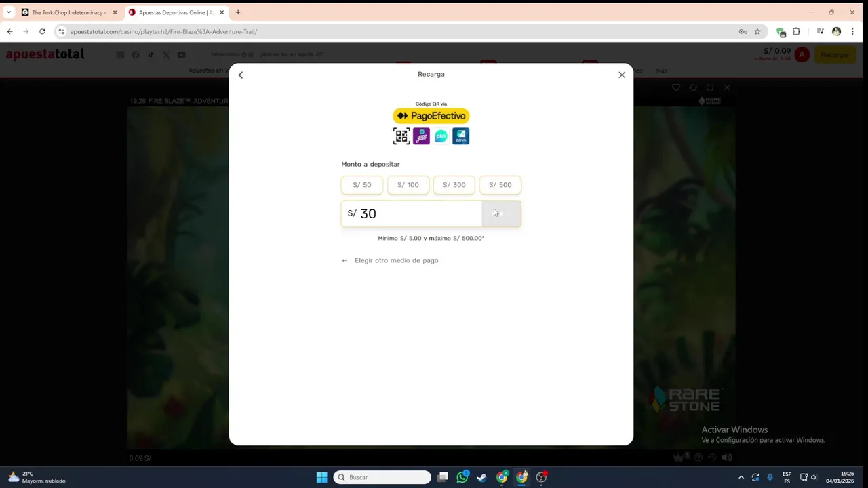The height and width of the screenshot is (488, 868).
Task: Click the deposit amount field showing 30
Action: coord(412,213)
